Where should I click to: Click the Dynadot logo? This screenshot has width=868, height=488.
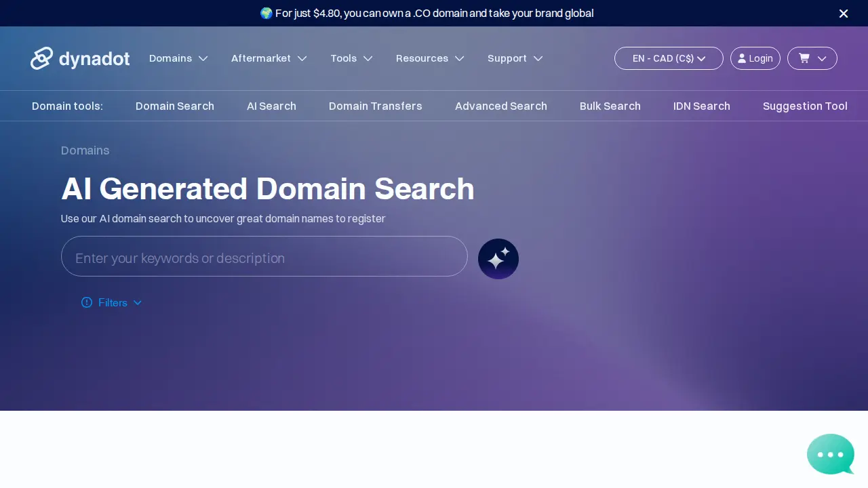tap(80, 58)
